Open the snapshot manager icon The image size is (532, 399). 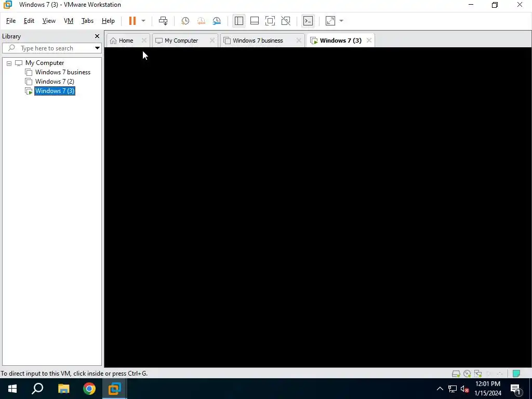tap(217, 21)
